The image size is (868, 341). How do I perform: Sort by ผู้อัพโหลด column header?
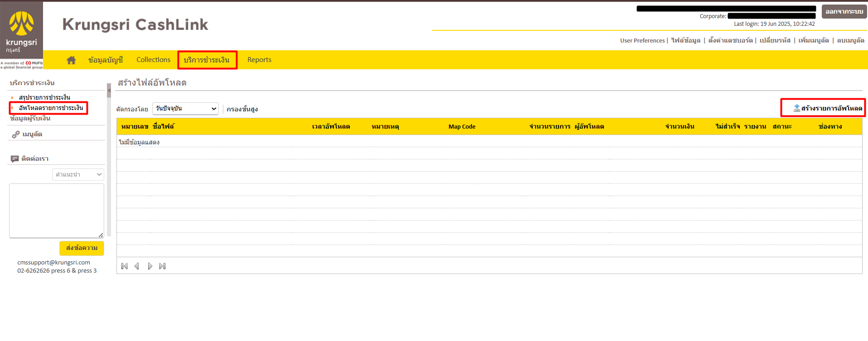click(589, 126)
